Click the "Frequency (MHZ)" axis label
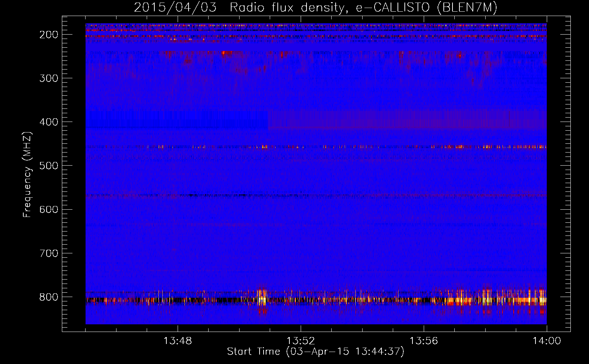589x364 pixels. click(x=27, y=175)
